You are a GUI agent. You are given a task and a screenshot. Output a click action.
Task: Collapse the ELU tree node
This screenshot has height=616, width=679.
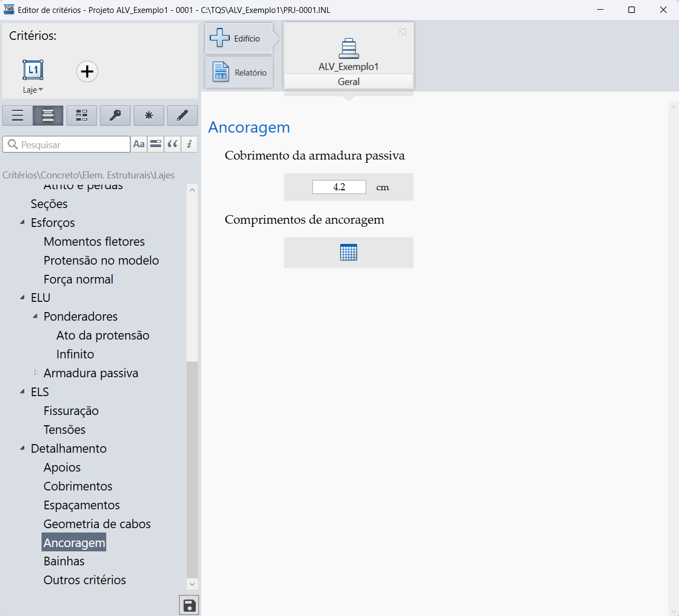tap(22, 297)
